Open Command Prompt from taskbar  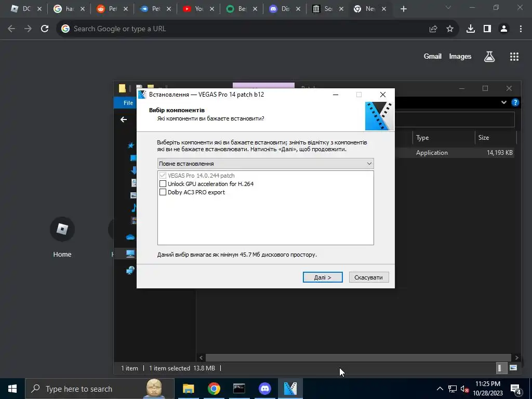coord(239,389)
